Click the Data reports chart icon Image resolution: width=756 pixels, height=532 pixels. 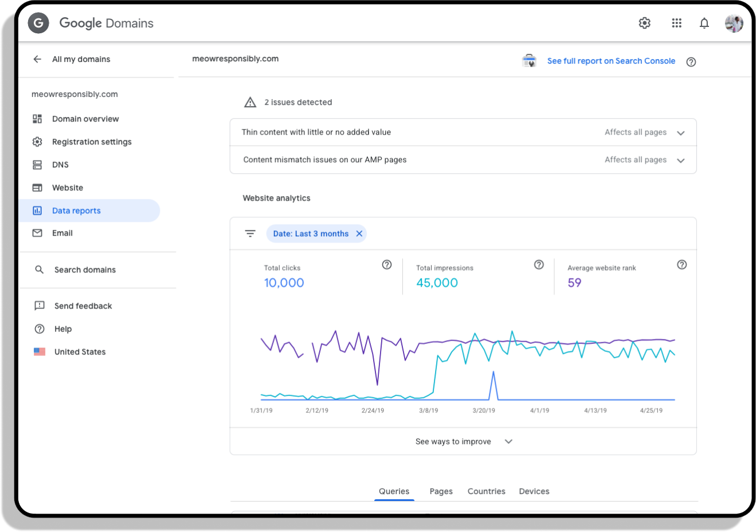point(37,210)
